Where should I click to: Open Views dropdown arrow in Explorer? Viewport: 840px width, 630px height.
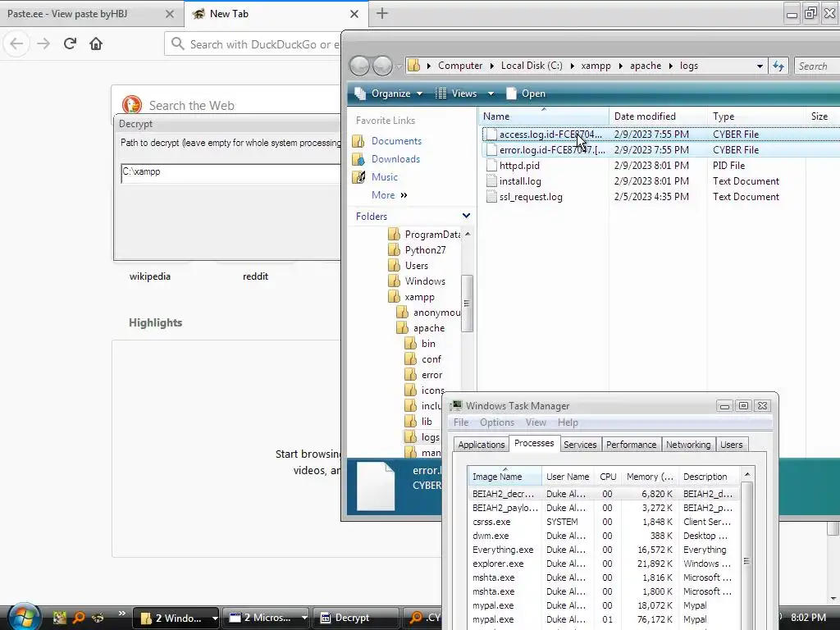491,94
